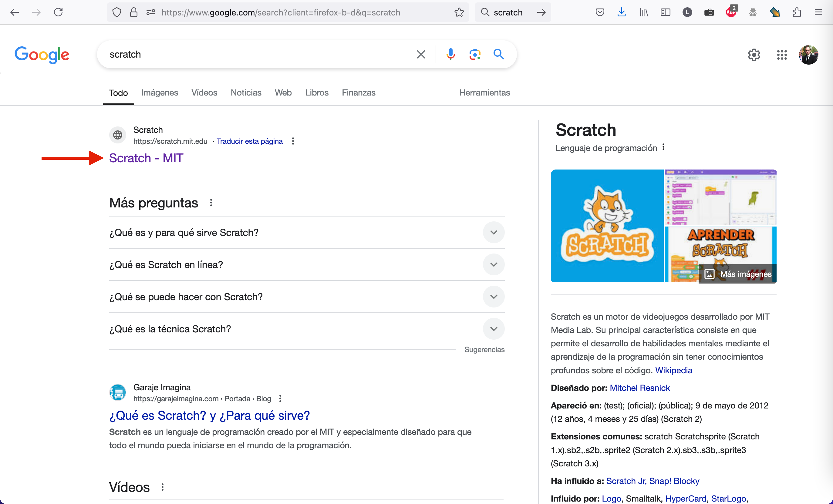Open Google apps grid menu
The height and width of the screenshot is (504, 833).
click(x=782, y=55)
